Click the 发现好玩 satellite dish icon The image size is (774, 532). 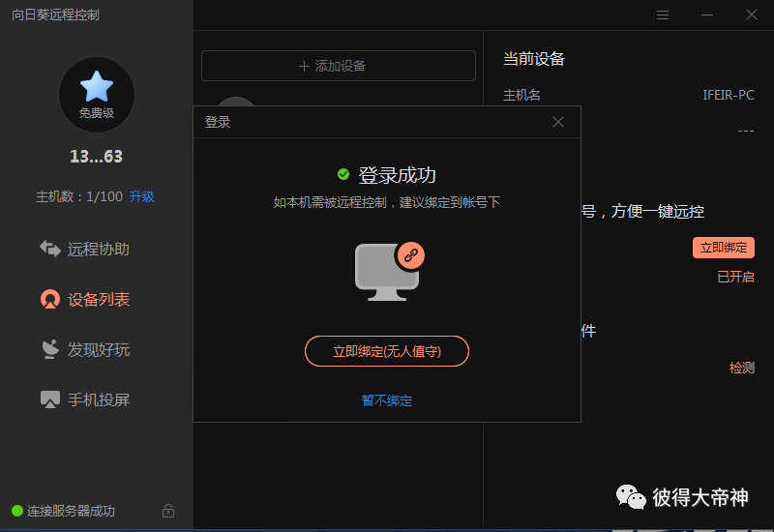50,349
